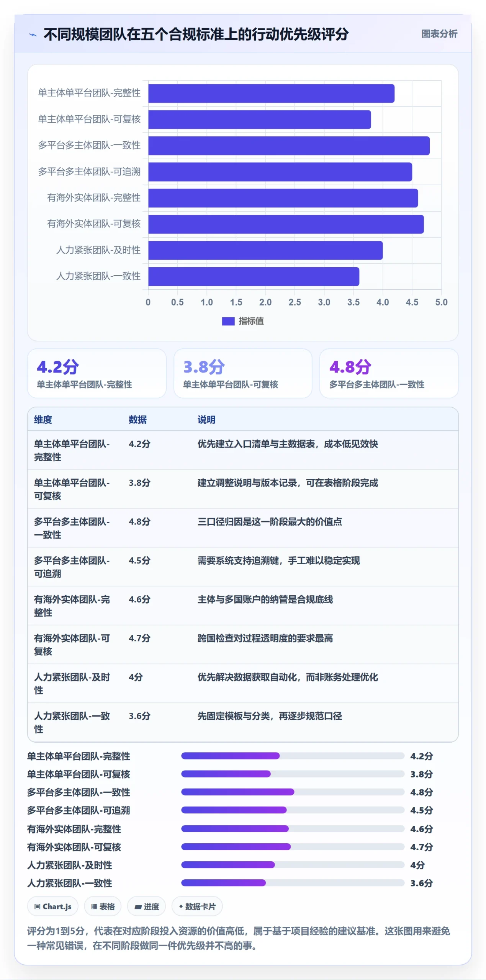Click the 说明 table column header
Viewport: 486px width, 980px height.
tap(206, 420)
